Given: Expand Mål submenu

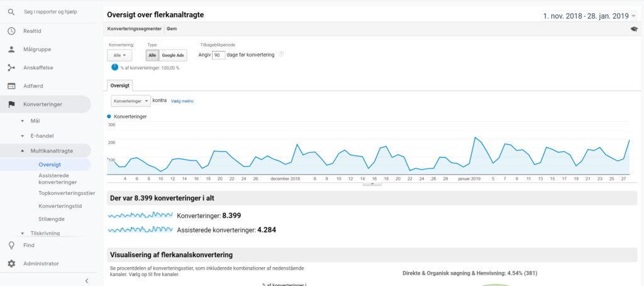Looking at the screenshot, I should tap(23, 121).
